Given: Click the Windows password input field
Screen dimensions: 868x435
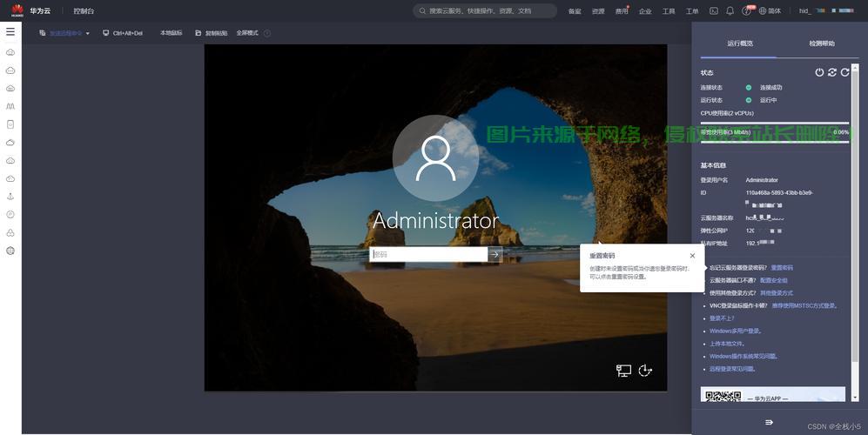Looking at the screenshot, I should point(428,254).
